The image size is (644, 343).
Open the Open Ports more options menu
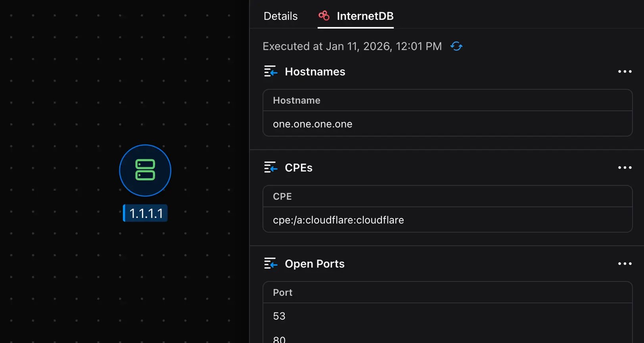coord(625,264)
